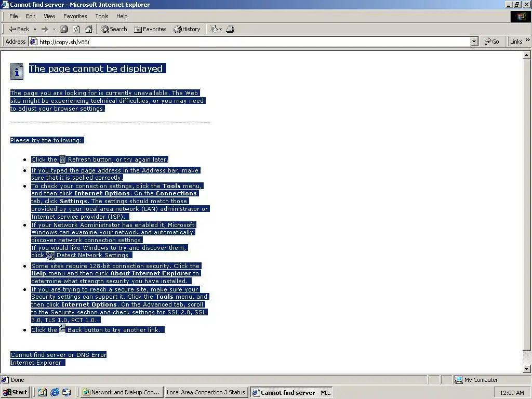The width and height of the screenshot is (532, 399).
Task: Stop page loading with the Stop icon
Action: point(64,29)
